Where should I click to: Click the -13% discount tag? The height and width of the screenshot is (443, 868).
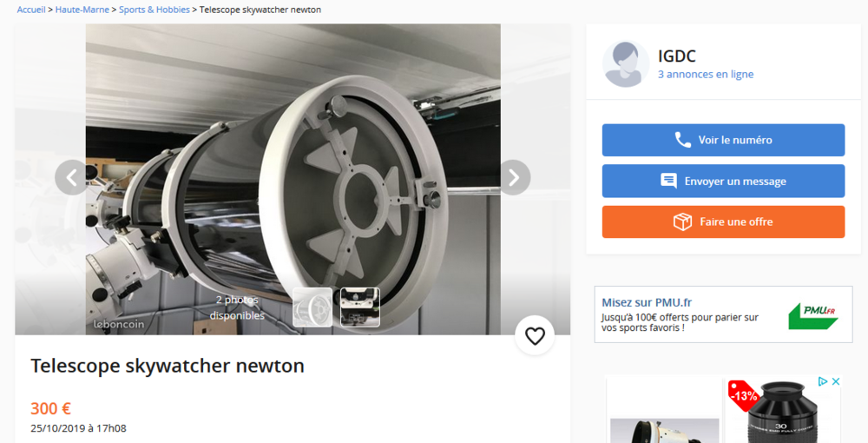point(744,395)
